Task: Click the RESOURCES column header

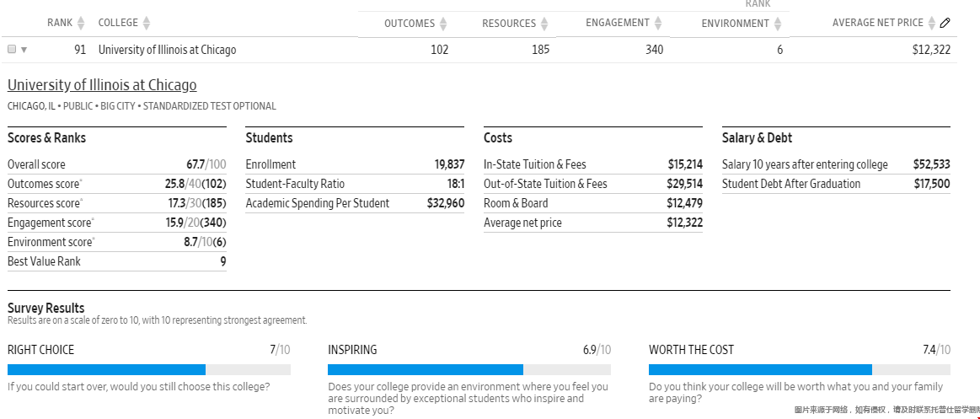Action: tap(509, 24)
